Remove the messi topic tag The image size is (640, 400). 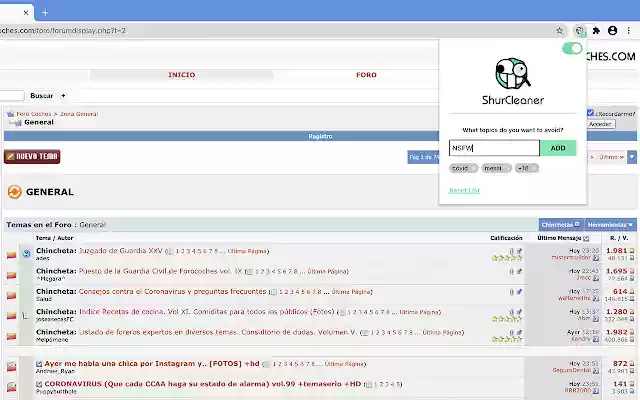click(x=507, y=168)
